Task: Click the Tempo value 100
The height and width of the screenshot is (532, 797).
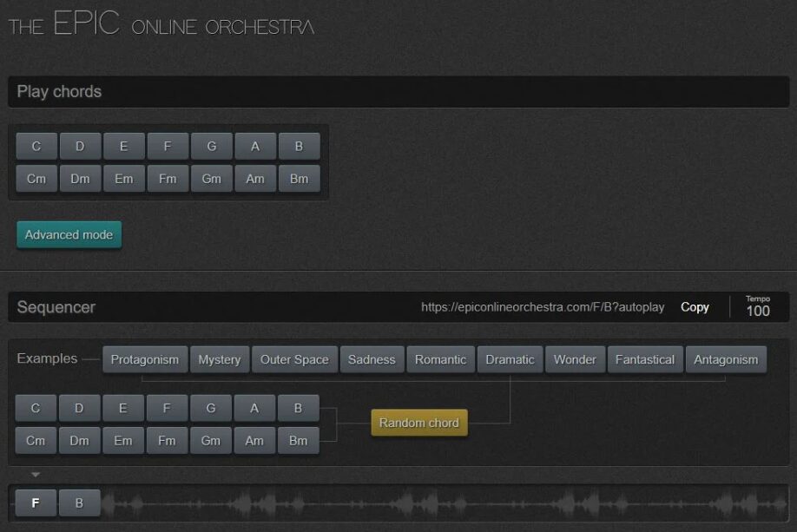Action: click(x=758, y=311)
